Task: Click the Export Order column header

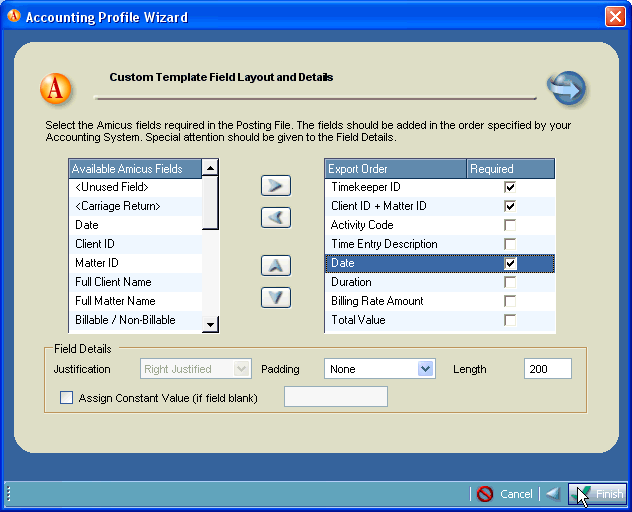Action: pos(395,169)
